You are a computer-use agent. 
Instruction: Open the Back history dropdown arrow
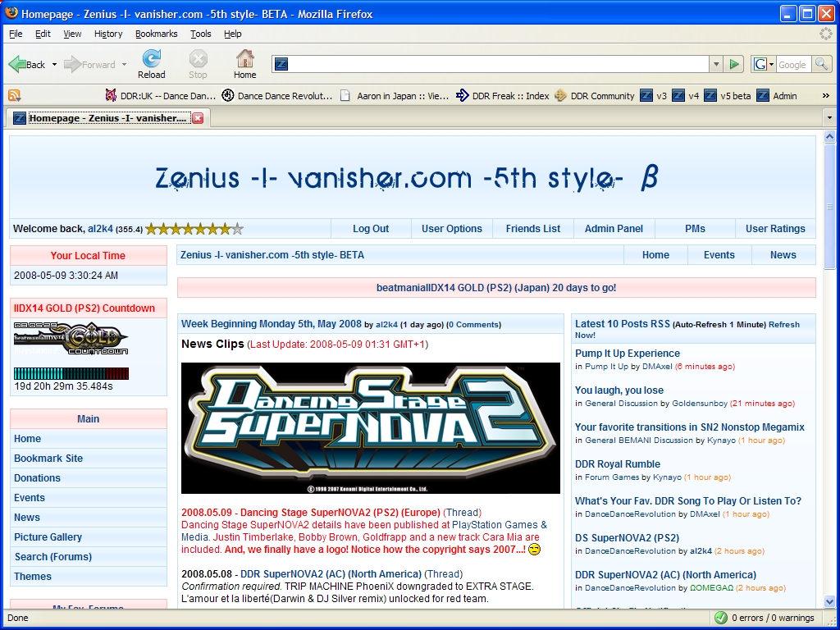54,64
